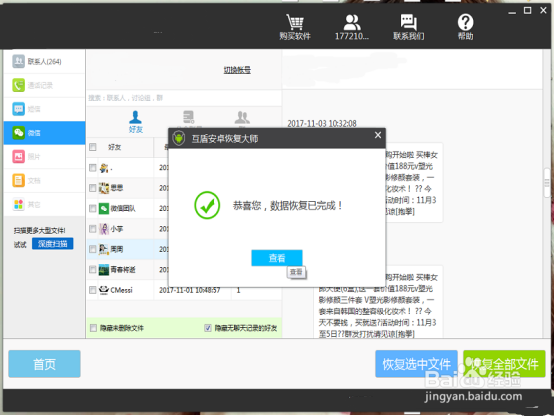Screen dimensions: 554x416
Task: Tick the checkbox for 微信团队 row
Action: 93,208
